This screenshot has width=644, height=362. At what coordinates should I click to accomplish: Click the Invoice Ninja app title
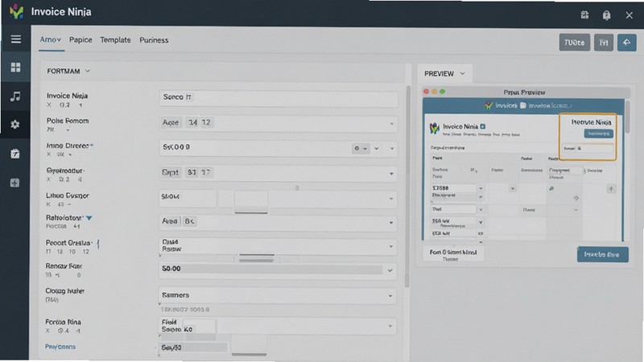[61, 12]
